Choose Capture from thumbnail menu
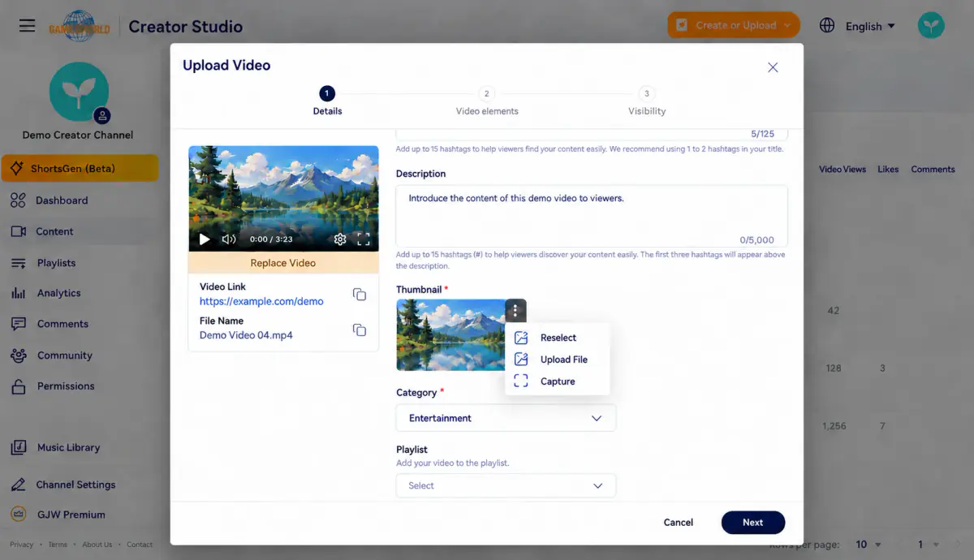This screenshot has width=974, height=560. [557, 381]
